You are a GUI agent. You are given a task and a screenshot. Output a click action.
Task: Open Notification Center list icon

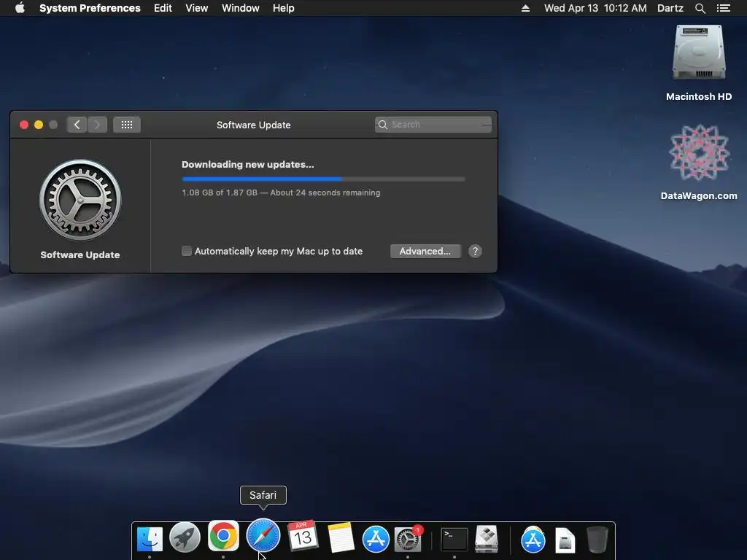coord(724,8)
